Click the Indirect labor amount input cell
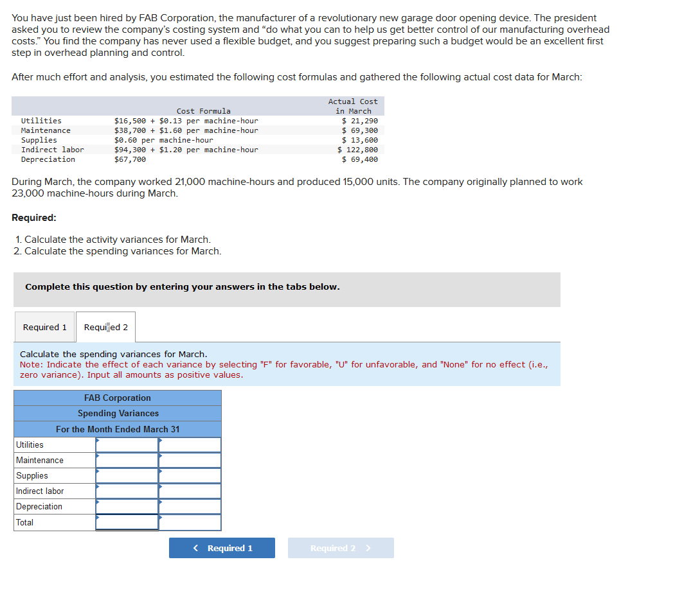 click(x=127, y=491)
